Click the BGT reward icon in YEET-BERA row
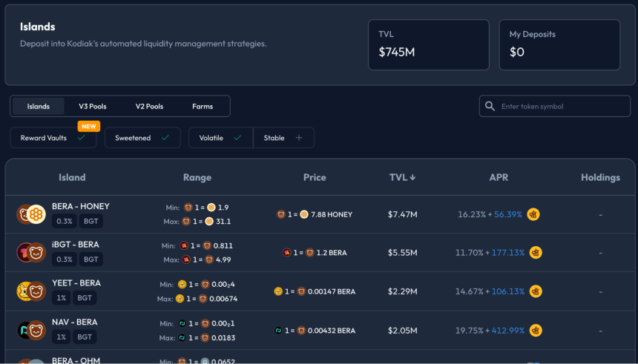 (x=536, y=291)
